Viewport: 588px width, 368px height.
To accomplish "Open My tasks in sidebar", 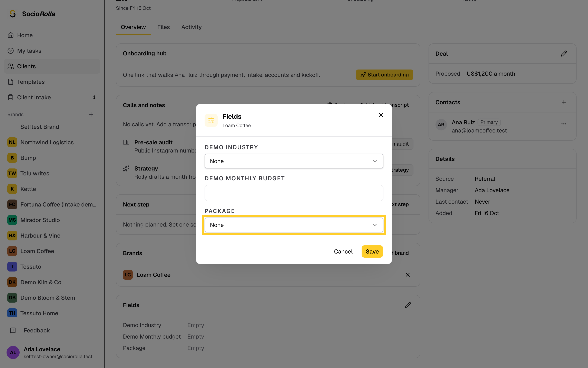I will pyautogui.click(x=52, y=51).
